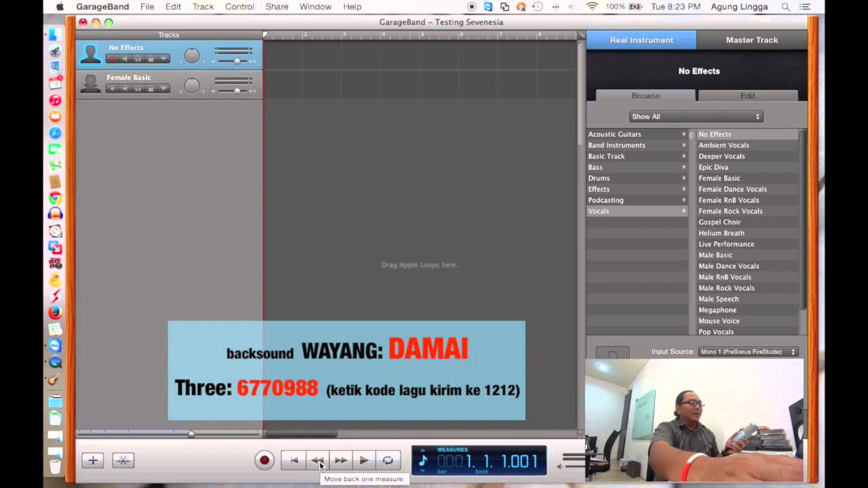Select the Real Instrument tab
Screen dimensions: 868x488
642,40
